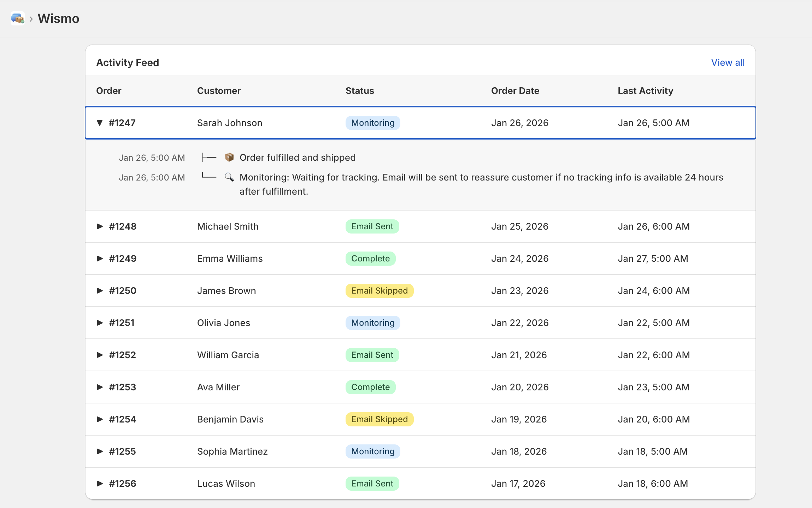Click the Last Activity column header

[x=645, y=91]
